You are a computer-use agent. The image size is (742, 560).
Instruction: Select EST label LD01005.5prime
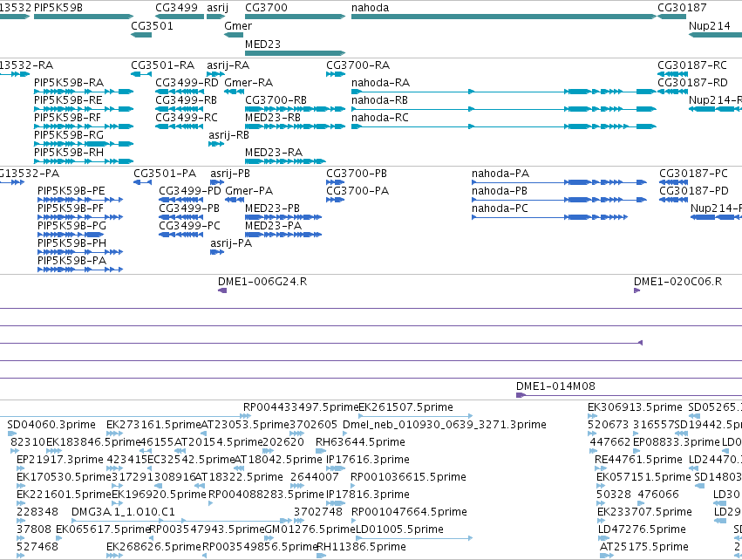coord(400,529)
